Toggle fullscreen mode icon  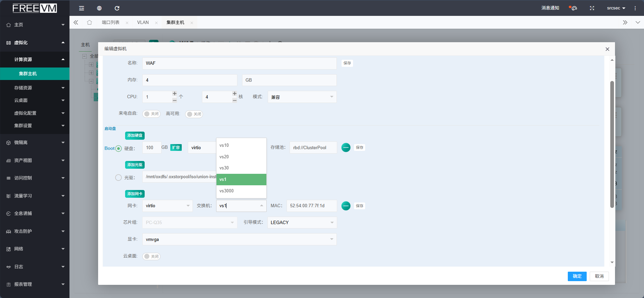592,8
